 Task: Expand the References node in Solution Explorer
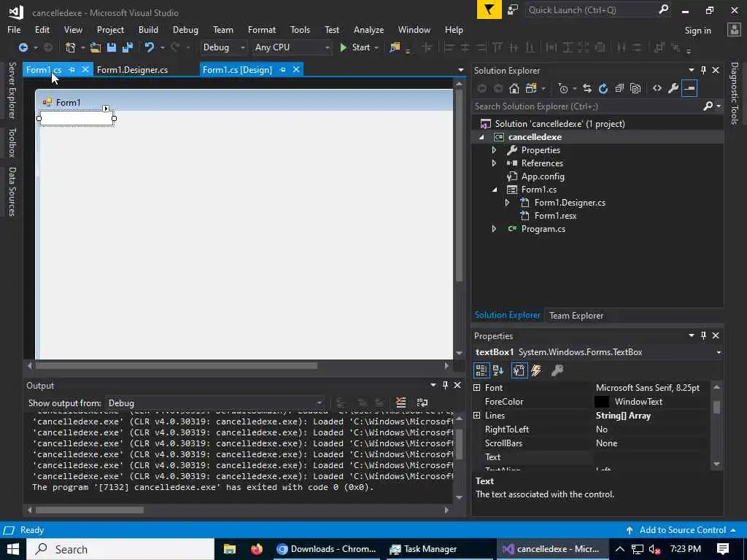tap(494, 163)
